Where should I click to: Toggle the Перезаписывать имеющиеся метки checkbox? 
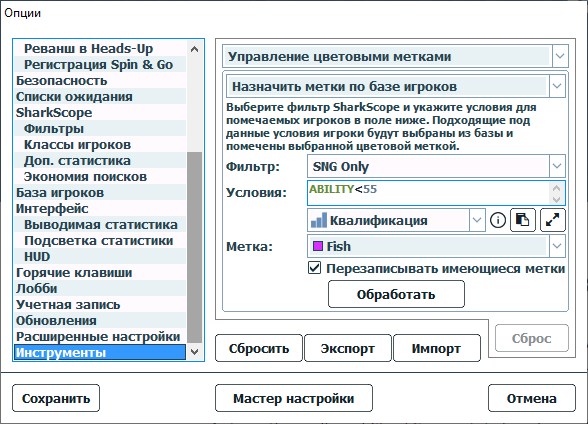tap(315, 268)
